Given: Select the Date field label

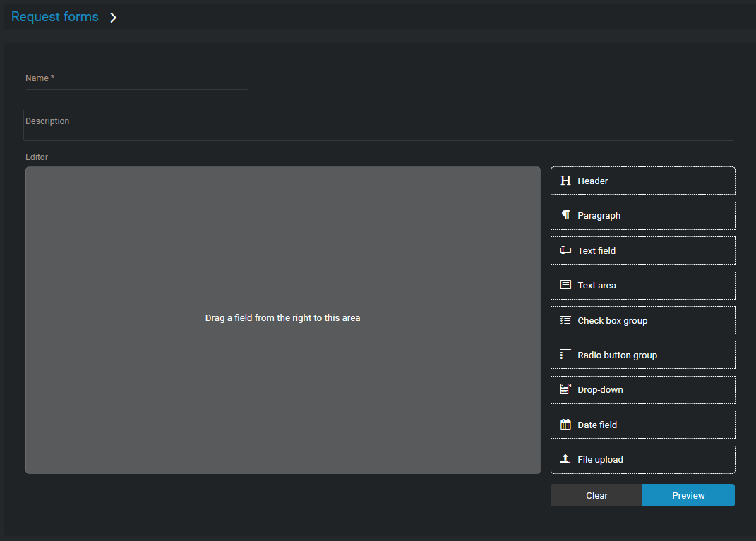Looking at the screenshot, I should click(x=597, y=425).
